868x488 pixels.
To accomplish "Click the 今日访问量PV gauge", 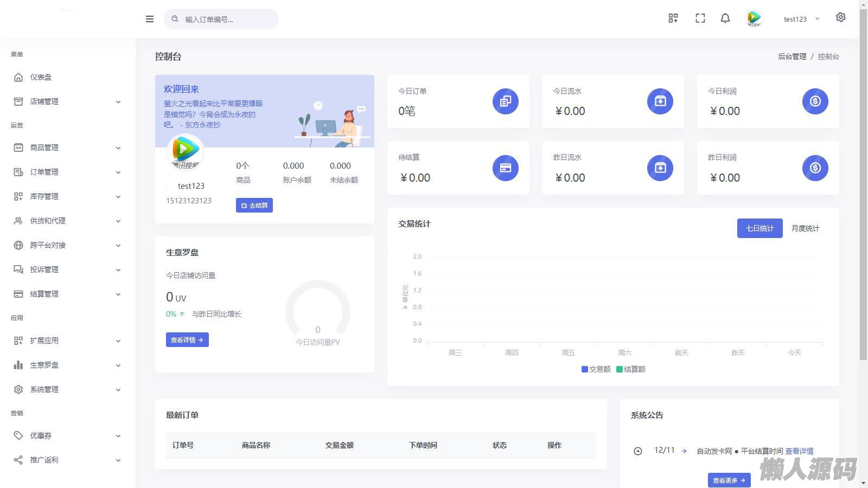I will coord(318,313).
